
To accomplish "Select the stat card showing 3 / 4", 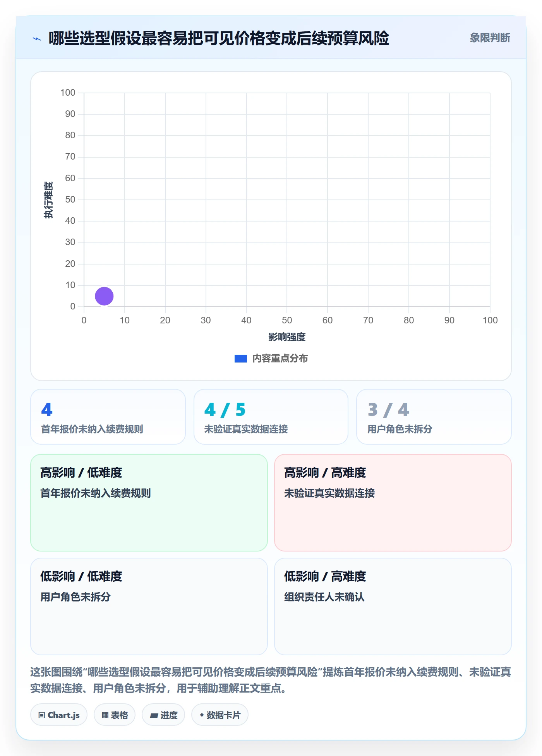I will click(434, 417).
